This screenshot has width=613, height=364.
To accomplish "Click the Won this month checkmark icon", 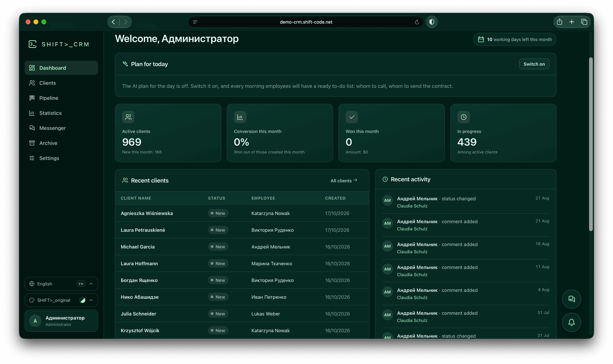I will click(x=351, y=117).
